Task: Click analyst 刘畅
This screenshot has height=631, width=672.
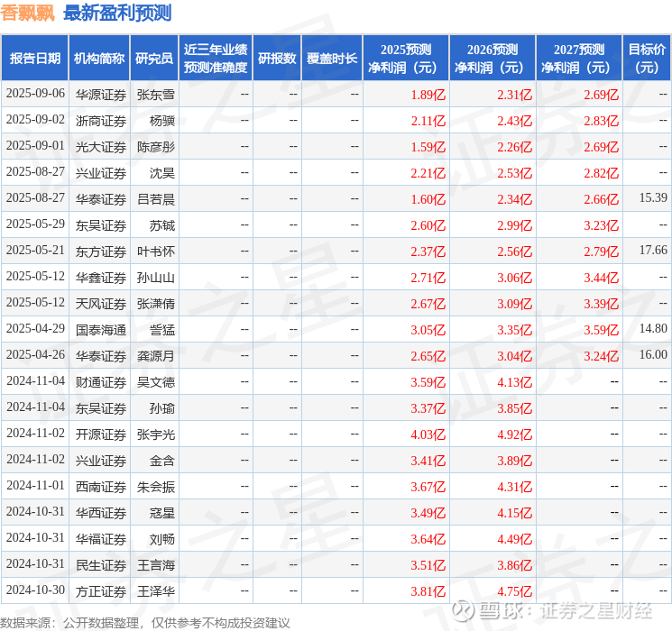Action: click(x=162, y=539)
